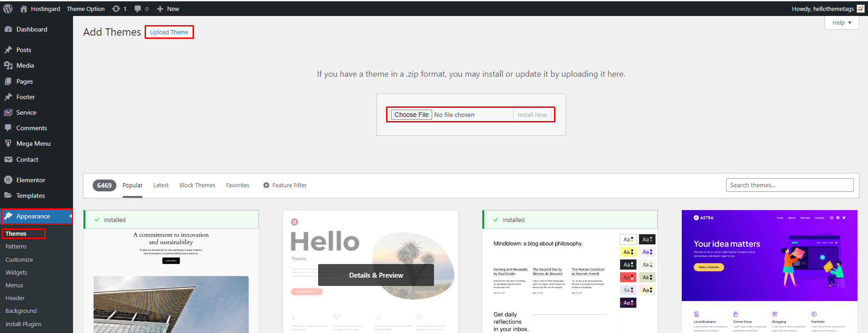Viewport: 868px width, 333px height.
Task: Click the Choose File button
Action: pyautogui.click(x=412, y=115)
